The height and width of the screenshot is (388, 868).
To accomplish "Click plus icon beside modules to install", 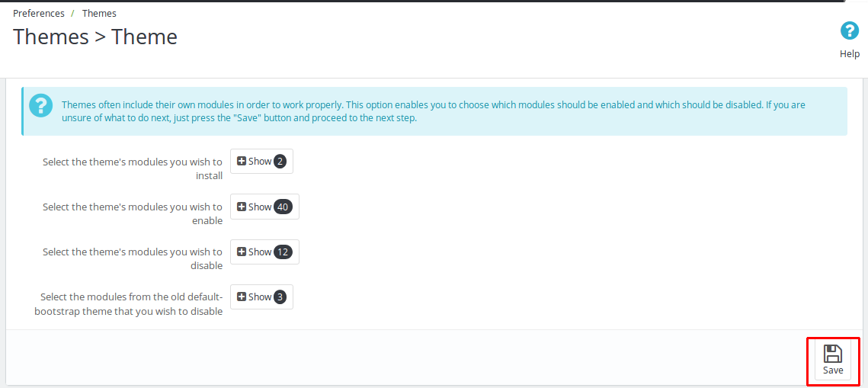I will tap(242, 161).
